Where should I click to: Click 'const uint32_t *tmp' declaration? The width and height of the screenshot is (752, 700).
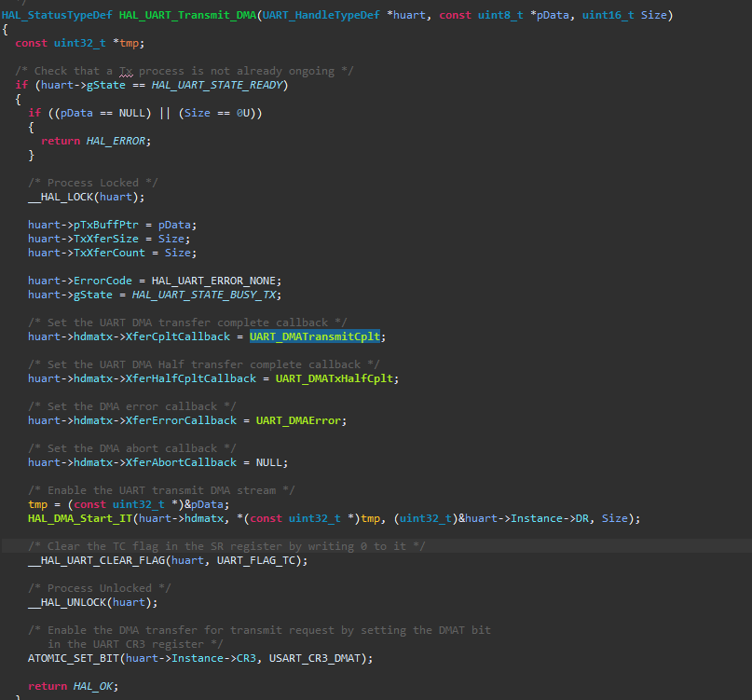(x=79, y=43)
